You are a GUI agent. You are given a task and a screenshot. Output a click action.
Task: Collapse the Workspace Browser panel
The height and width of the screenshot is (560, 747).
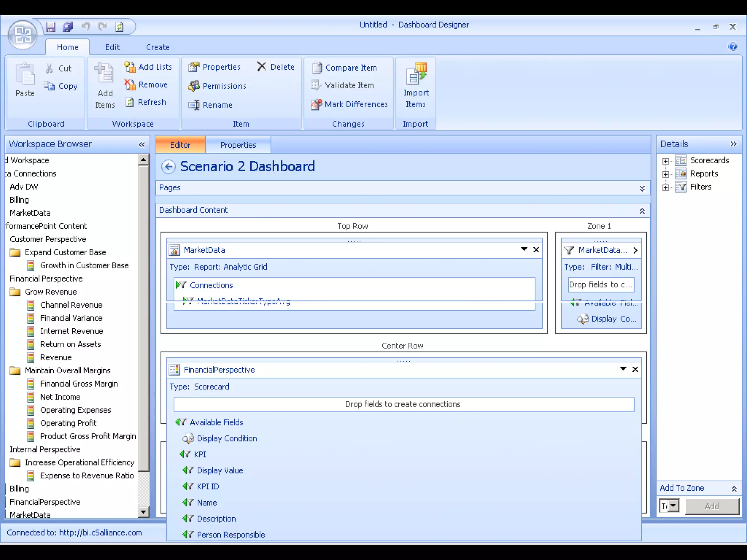[142, 145]
